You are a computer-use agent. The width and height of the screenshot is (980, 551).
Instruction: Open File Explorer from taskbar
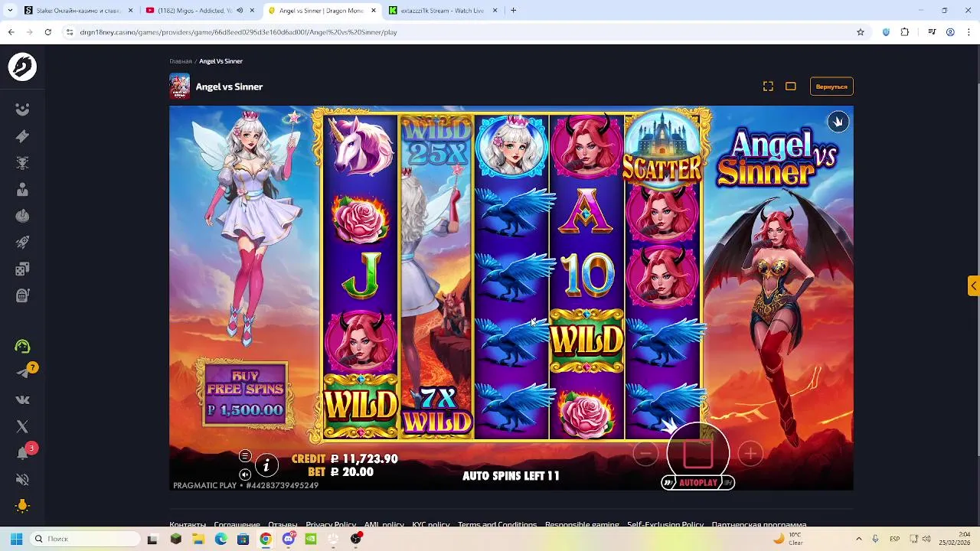(x=198, y=539)
